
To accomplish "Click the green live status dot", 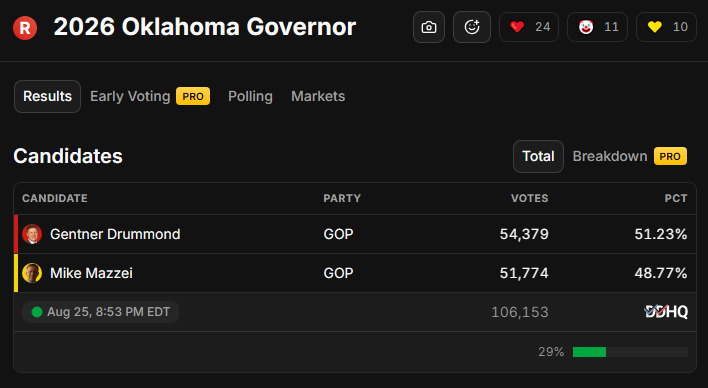I will pos(37,312).
